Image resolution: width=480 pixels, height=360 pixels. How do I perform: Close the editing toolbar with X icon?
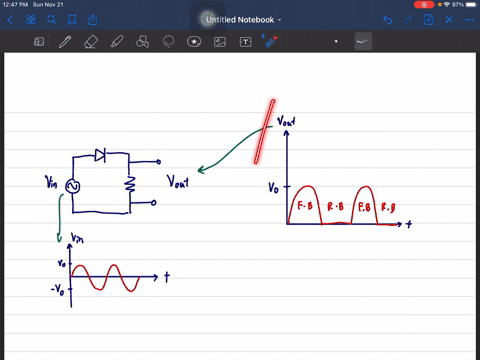coord(449,20)
